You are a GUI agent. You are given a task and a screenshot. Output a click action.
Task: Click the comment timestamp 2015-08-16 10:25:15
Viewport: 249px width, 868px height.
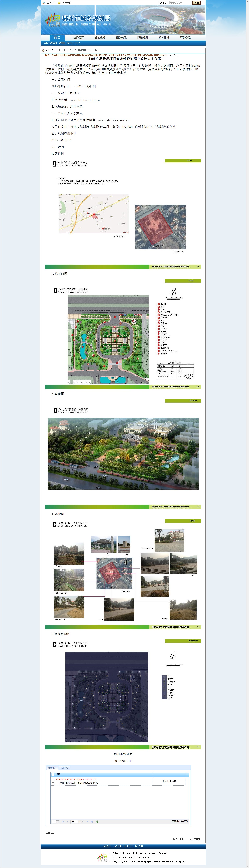[x=65, y=779]
